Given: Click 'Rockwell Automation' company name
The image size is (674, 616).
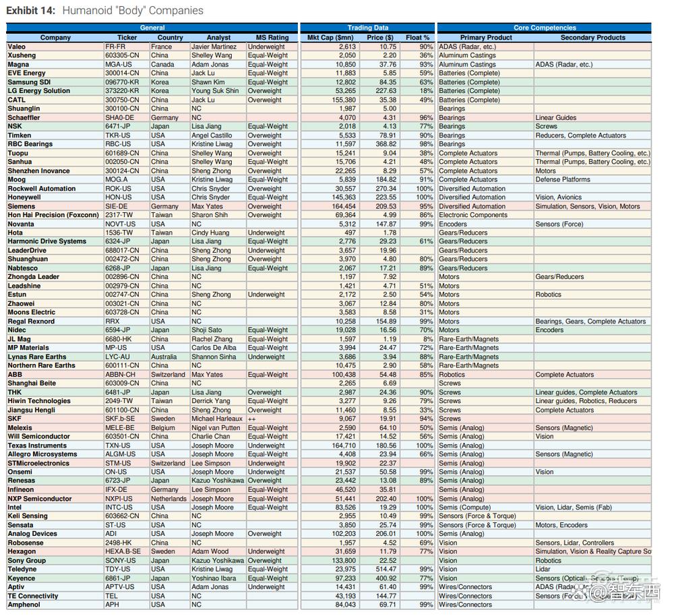Looking at the screenshot, I should pyautogui.click(x=41, y=188).
